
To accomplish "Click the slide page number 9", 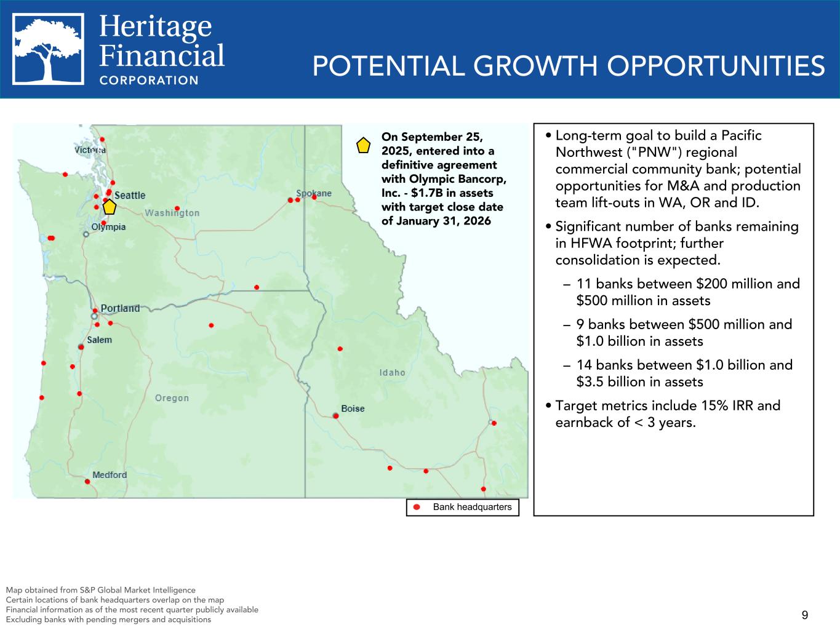I will [x=805, y=615].
